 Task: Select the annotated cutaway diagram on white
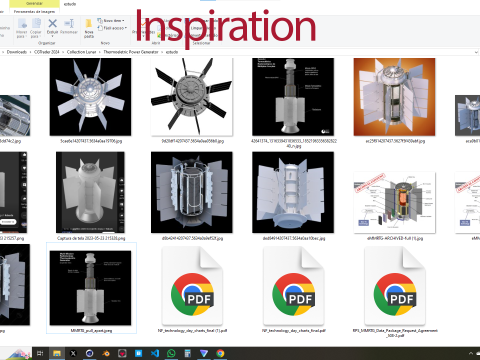coord(394,203)
